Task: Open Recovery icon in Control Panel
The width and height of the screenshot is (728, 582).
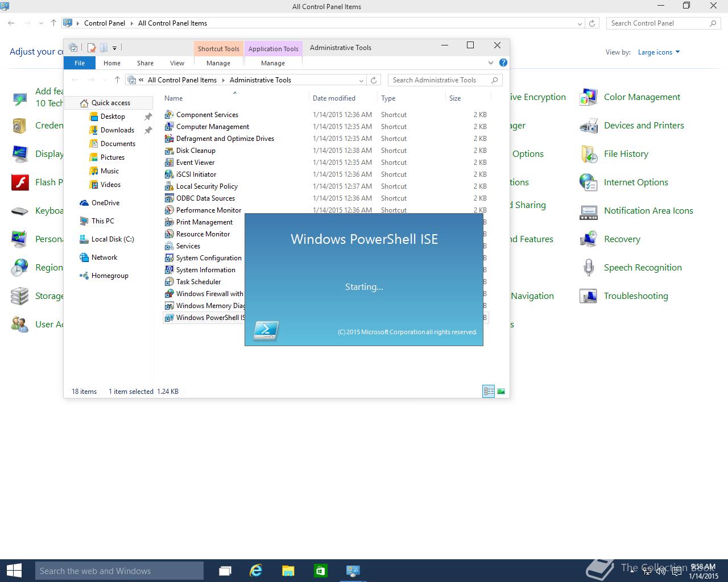Action: pyautogui.click(x=589, y=239)
